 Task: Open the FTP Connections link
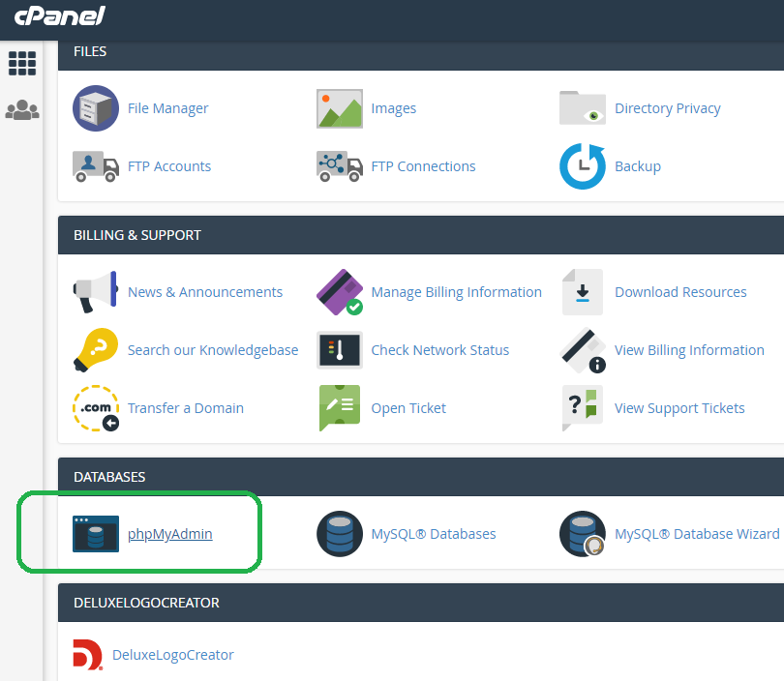(423, 166)
